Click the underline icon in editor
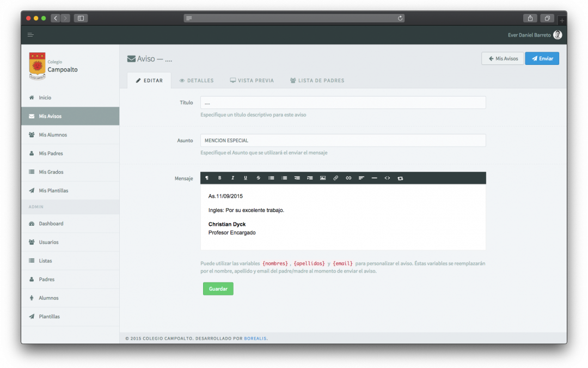 click(246, 178)
